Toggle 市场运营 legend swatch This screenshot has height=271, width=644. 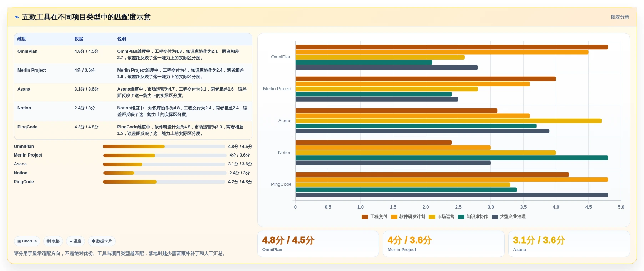[x=432, y=217]
